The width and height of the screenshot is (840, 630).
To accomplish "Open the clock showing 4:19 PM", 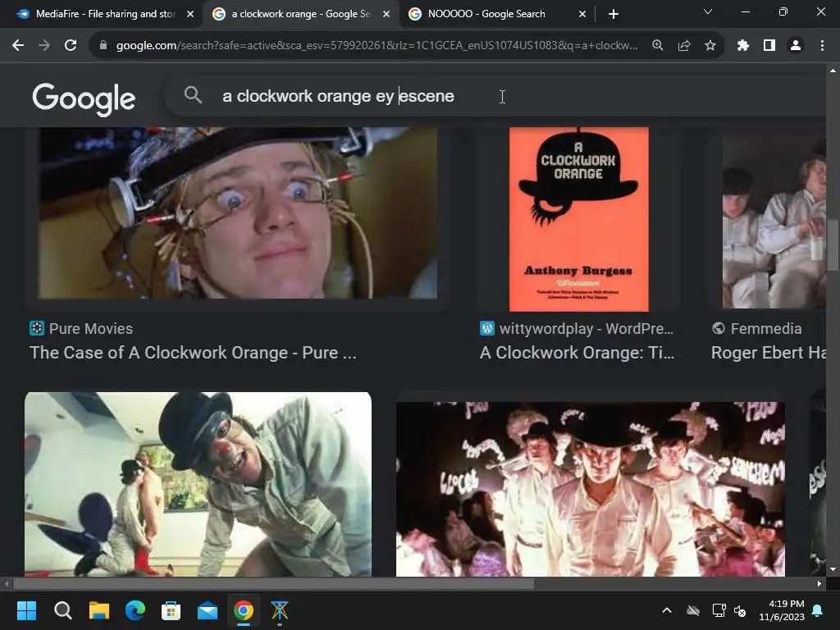I will pyautogui.click(x=782, y=610).
